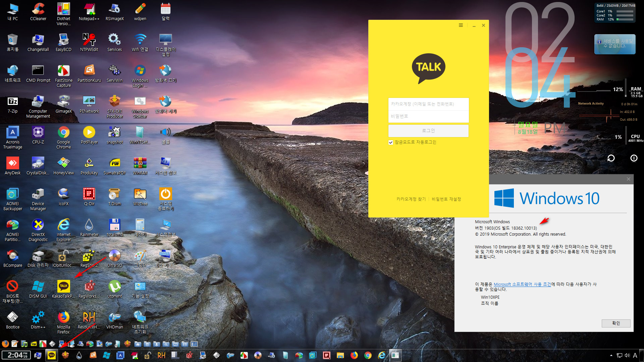Select the 휴지통 recycle bin icon
The height and width of the screenshot is (362, 644).
point(12,43)
